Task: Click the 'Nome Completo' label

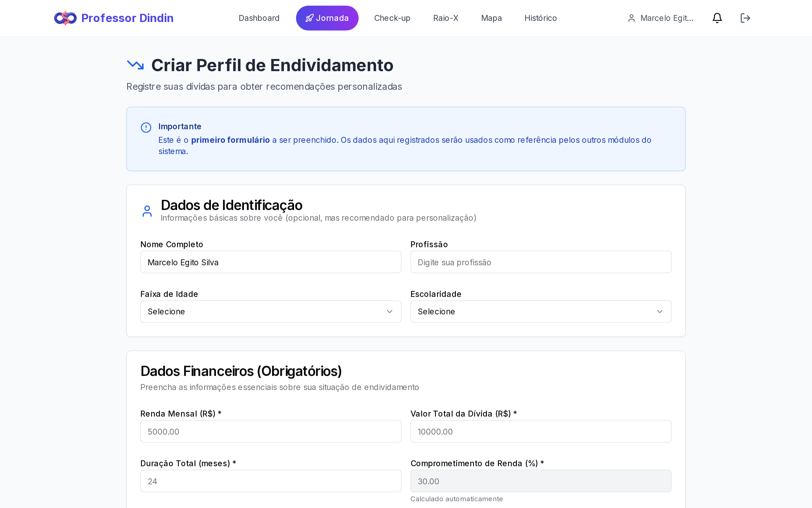Action: tap(172, 244)
